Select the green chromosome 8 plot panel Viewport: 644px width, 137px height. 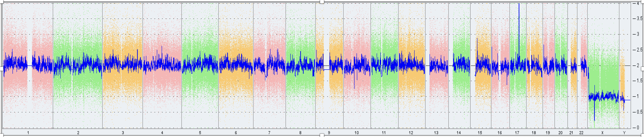pyautogui.click(x=300, y=66)
